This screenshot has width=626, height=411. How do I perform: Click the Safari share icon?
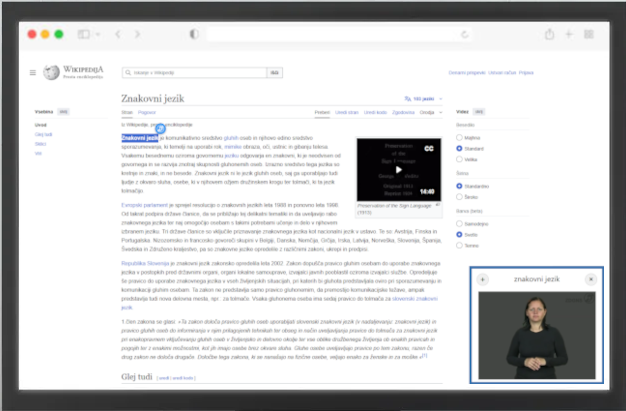(x=549, y=34)
